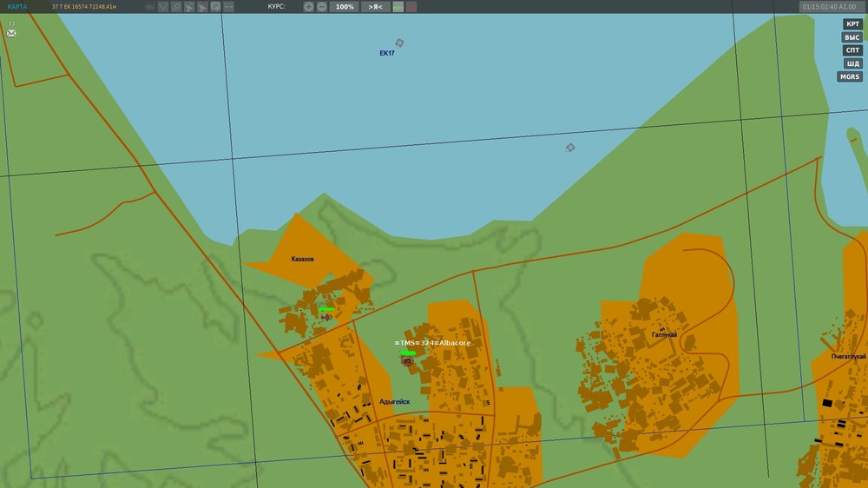The image size is (868, 488).
Task: Click the EK17 grid label
Action: 387,53
